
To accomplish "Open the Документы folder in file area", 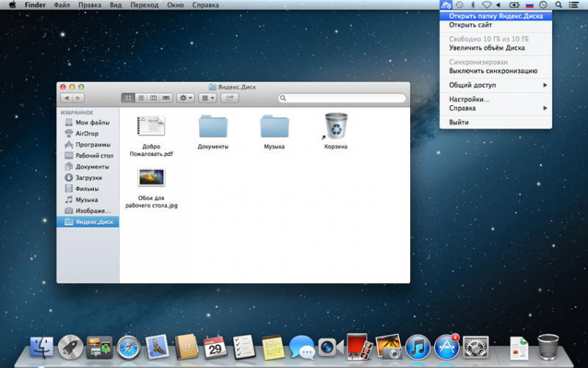I will (212, 127).
